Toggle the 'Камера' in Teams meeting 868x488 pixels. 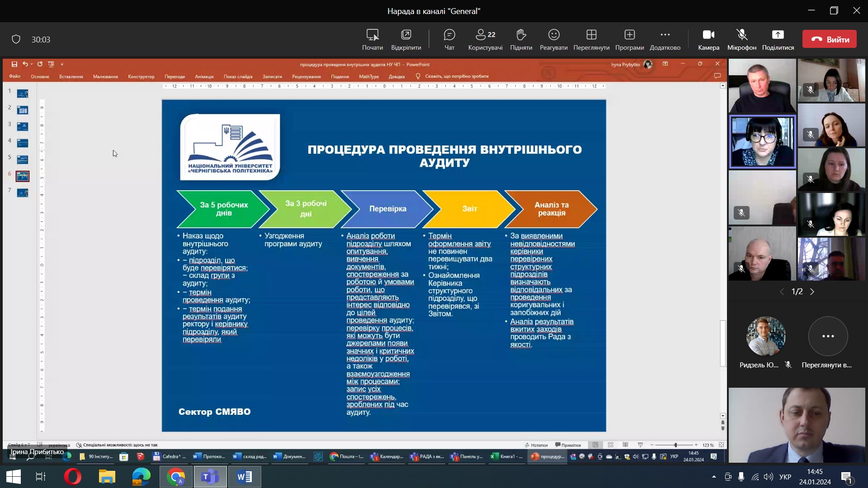708,39
